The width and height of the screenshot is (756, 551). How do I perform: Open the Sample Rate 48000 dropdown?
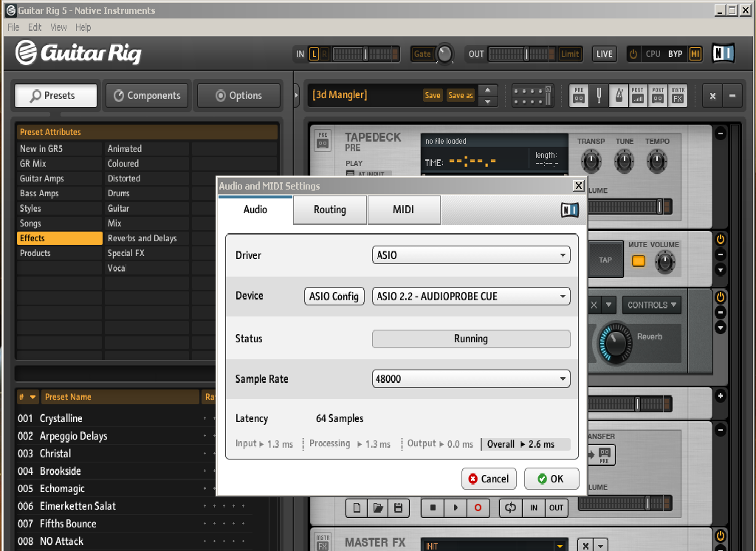[471, 378]
